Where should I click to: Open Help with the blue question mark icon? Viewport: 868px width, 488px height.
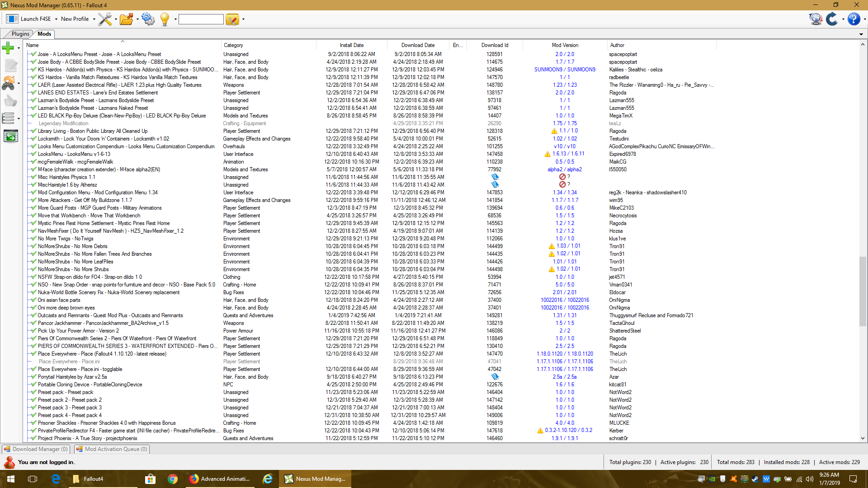[854, 19]
